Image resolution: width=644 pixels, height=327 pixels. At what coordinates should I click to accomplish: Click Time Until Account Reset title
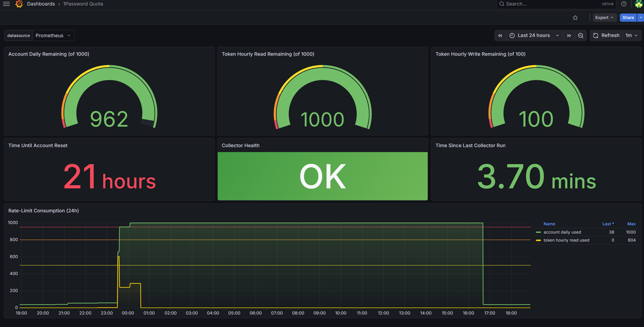(x=38, y=145)
